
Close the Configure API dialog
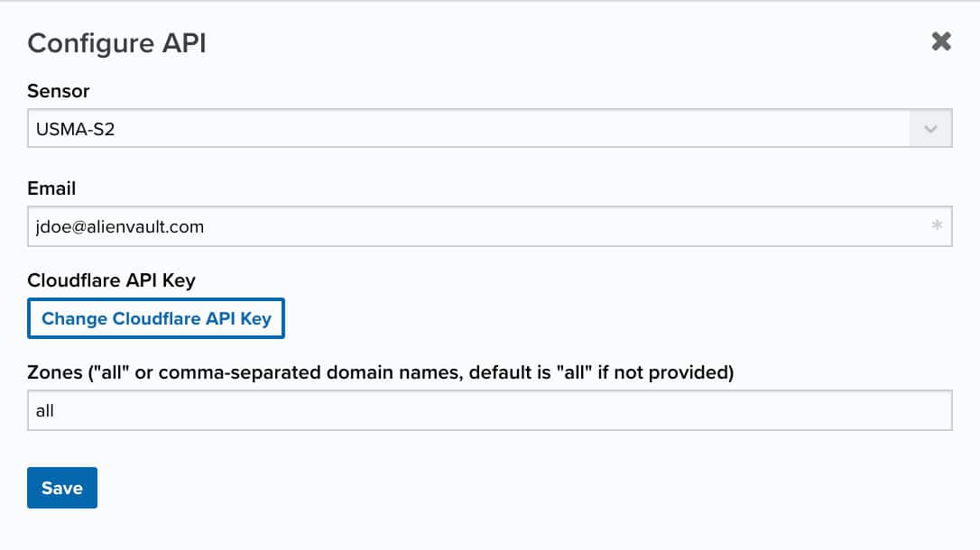(x=941, y=41)
